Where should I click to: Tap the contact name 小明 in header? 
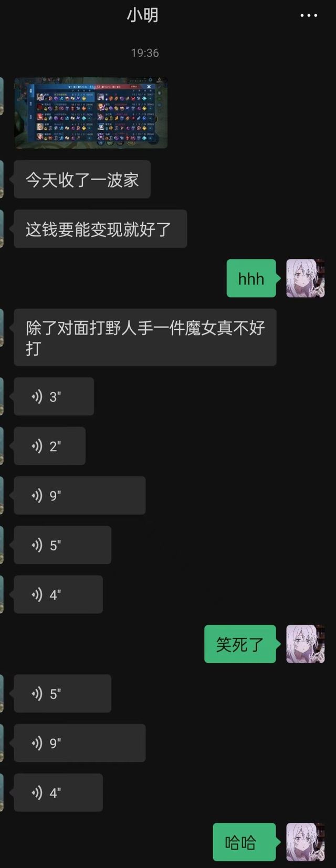pos(142,15)
